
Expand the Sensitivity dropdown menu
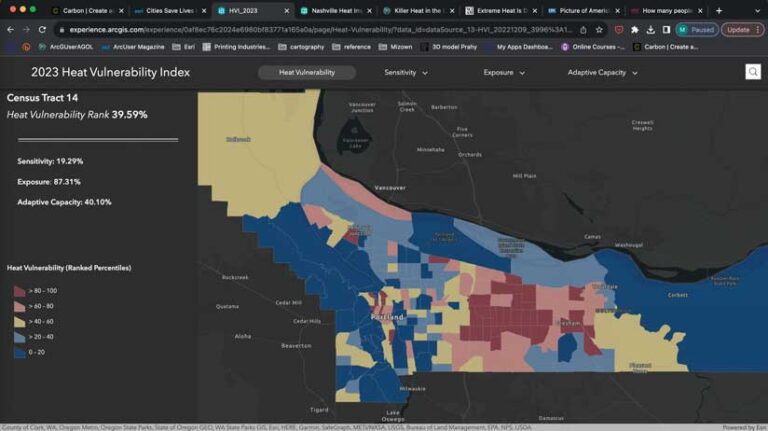406,72
